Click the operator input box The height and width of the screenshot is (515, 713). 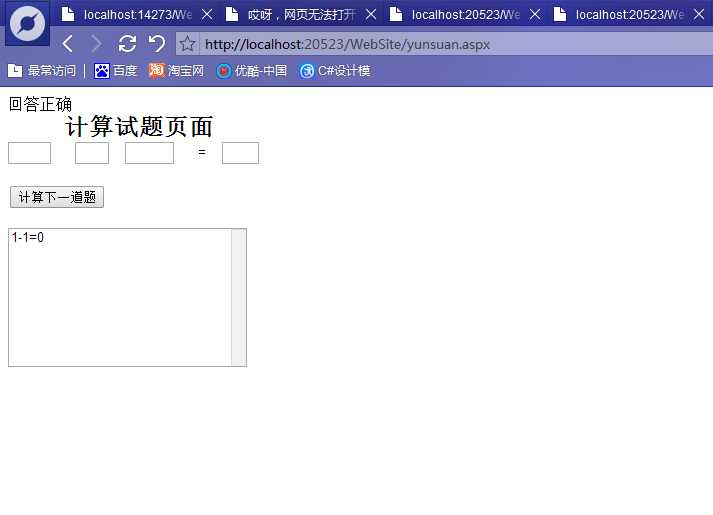click(92, 153)
